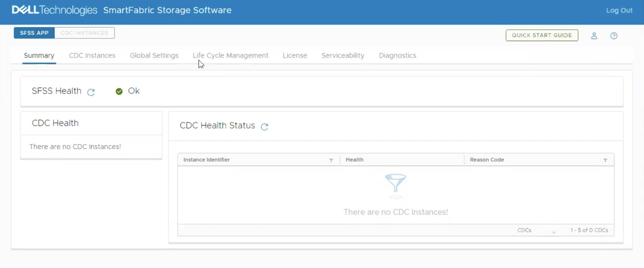This screenshot has height=268, width=644.
Task: Refresh the CDC Health Status panel
Action: [265, 127]
